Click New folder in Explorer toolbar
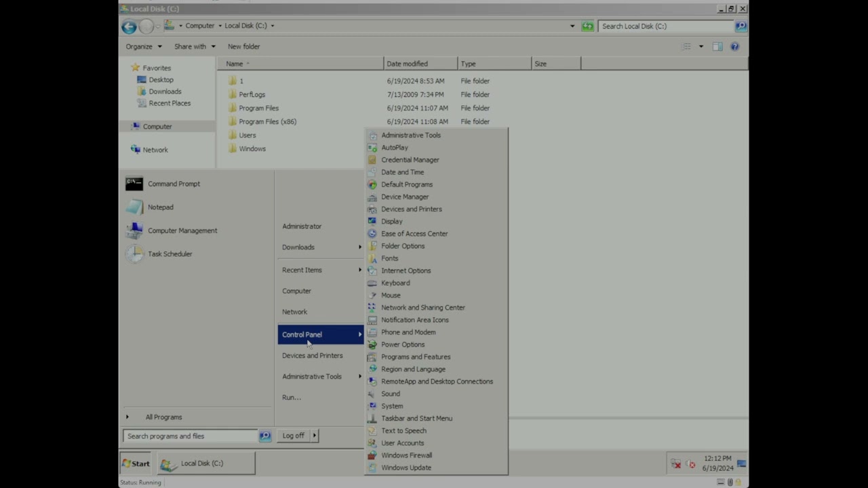Screen dimensions: 868x488 click(x=243, y=47)
